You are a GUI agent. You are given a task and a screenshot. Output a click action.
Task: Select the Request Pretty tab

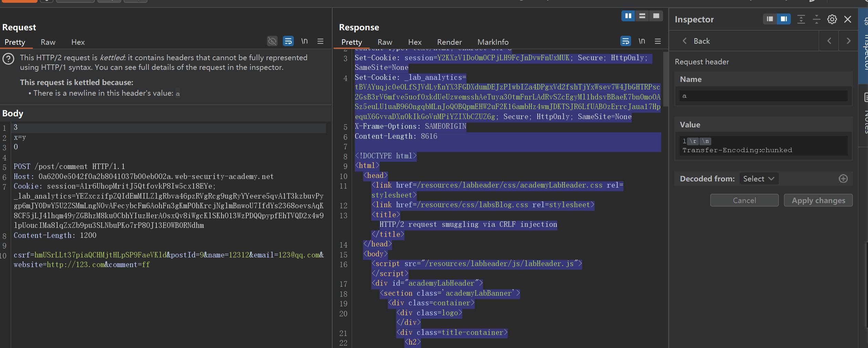[x=15, y=42]
